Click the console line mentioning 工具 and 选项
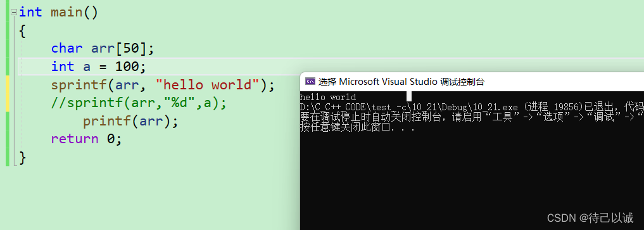The width and height of the screenshot is (644, 230). coord(472,117)
